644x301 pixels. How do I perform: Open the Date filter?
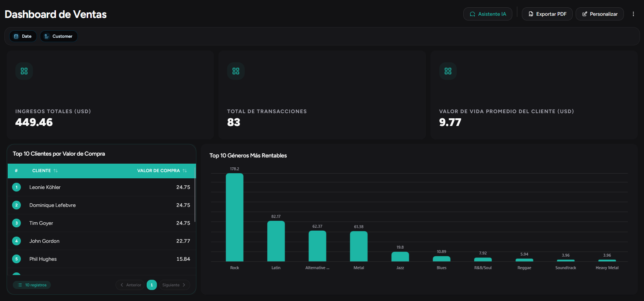click(x=23, y=36)
